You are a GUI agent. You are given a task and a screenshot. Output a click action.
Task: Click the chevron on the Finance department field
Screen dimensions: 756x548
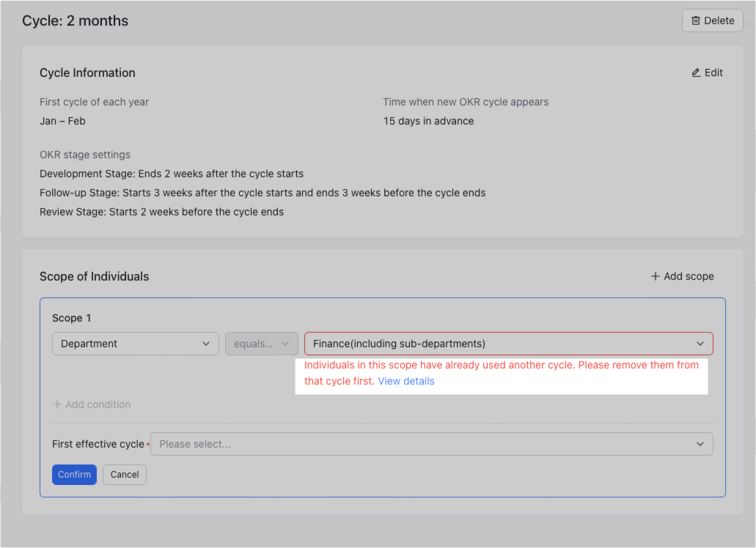(700, 344)
